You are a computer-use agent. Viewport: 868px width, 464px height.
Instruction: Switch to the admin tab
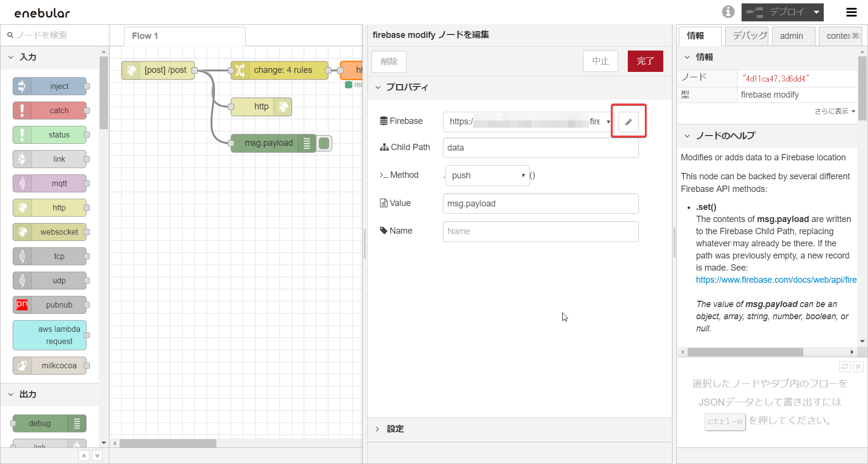click(x=792, y=35)
